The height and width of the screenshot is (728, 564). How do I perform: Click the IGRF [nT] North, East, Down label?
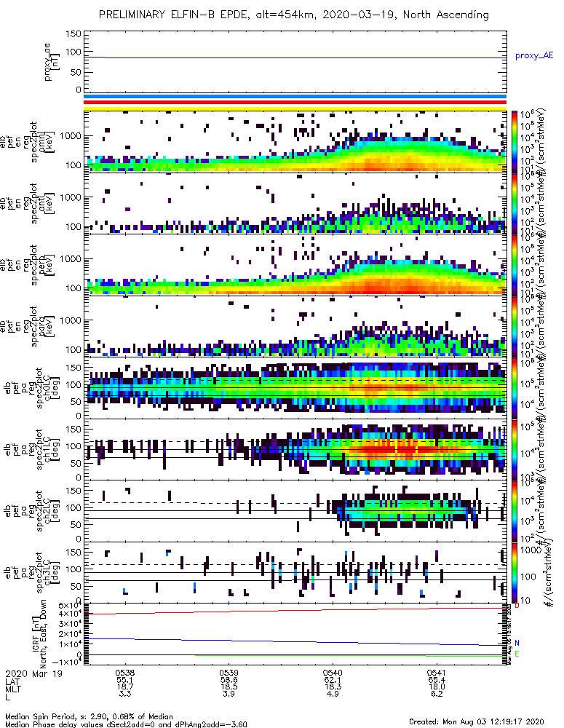pyautogui.click(x=40, y=634)
